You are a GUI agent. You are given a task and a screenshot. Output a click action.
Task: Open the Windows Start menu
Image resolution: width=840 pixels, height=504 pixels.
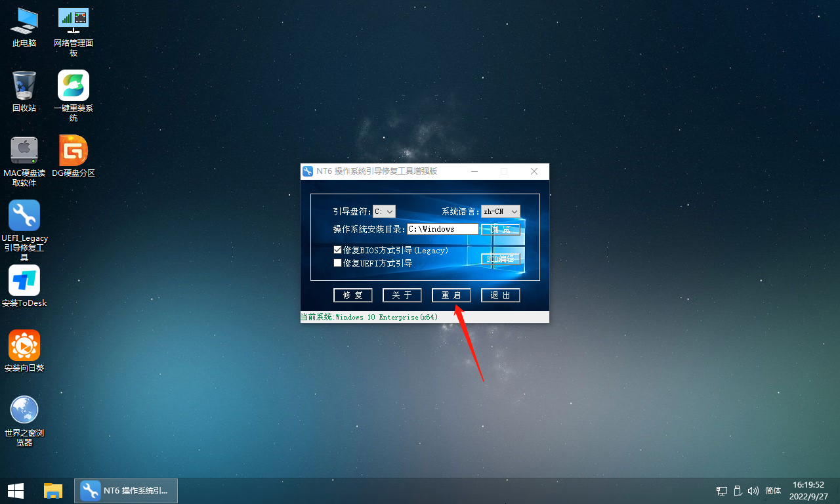[16, 490]
